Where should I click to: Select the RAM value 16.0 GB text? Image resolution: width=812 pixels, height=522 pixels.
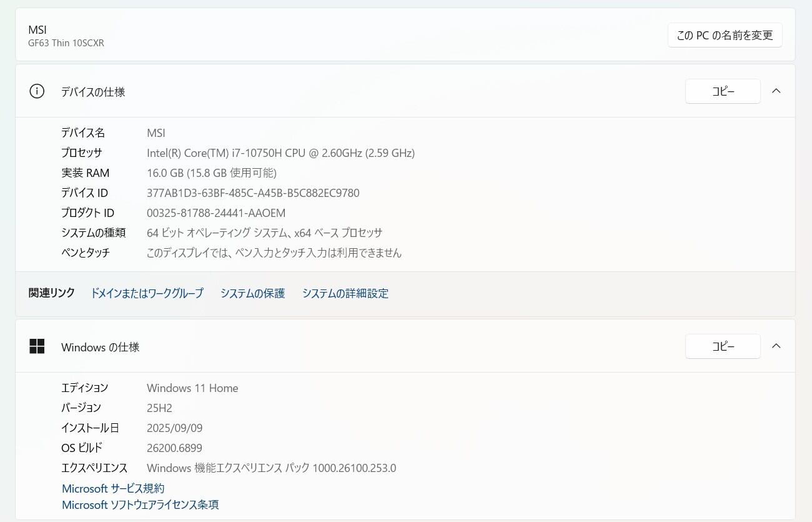[x=212, y=173]
